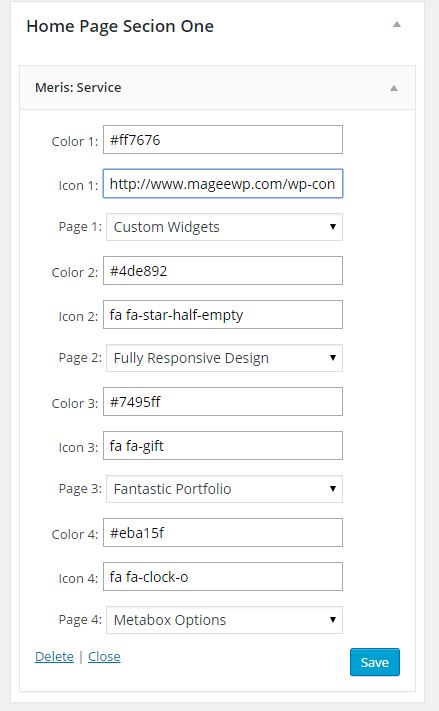Viewport: 439px width, 711px height.
Task: Collapse the Home Page Secion One panel
Action: tap(396, 24)
